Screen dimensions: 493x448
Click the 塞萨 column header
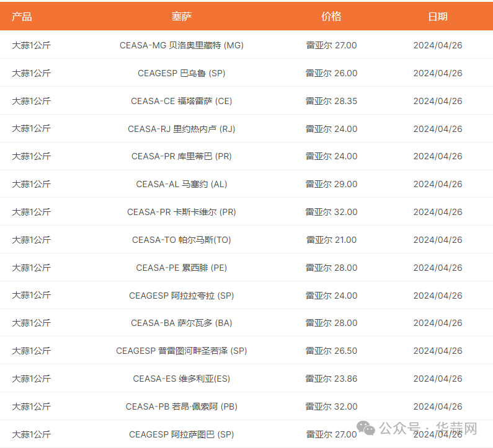pos(181,17)
